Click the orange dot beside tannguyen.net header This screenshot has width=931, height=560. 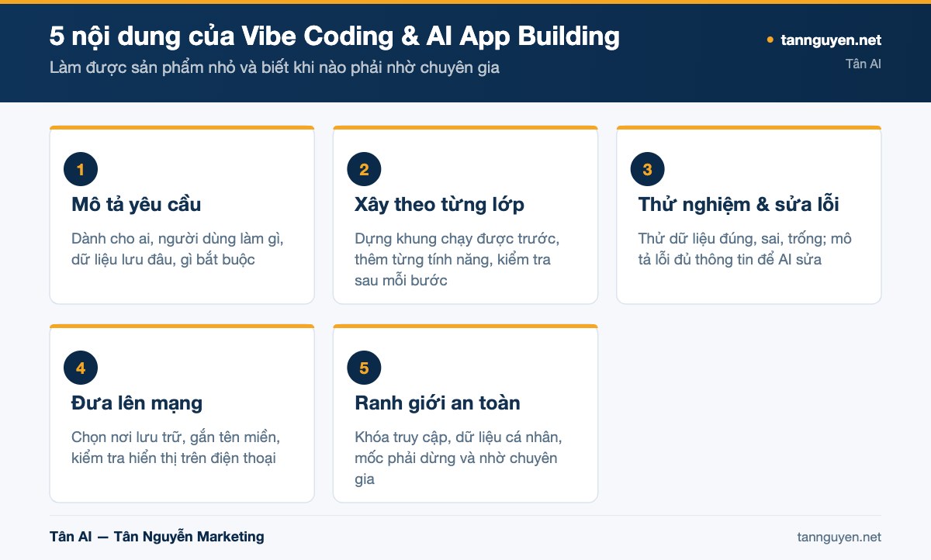(770, 40)
